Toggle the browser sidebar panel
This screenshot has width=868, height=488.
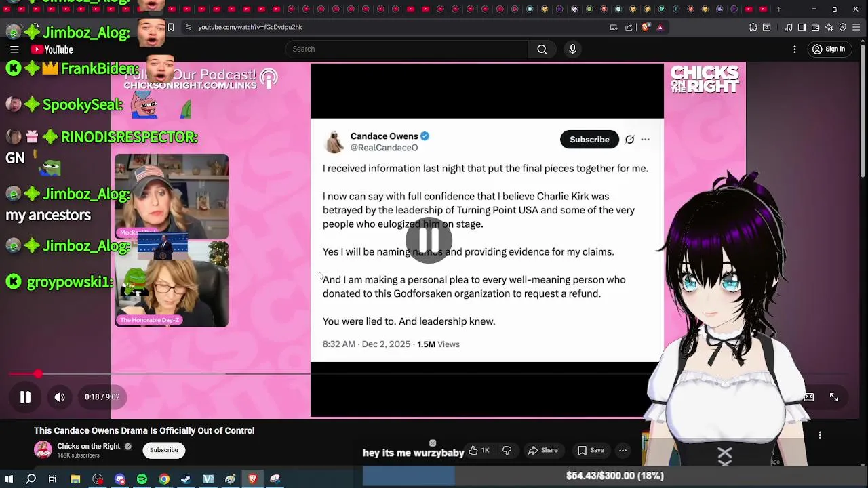(802, 27)
